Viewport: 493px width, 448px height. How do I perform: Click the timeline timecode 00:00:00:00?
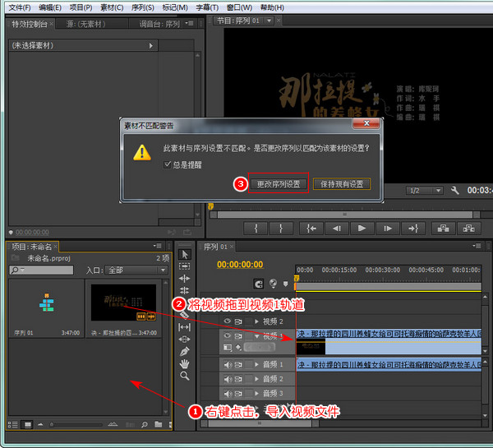[x=240, y=265]
